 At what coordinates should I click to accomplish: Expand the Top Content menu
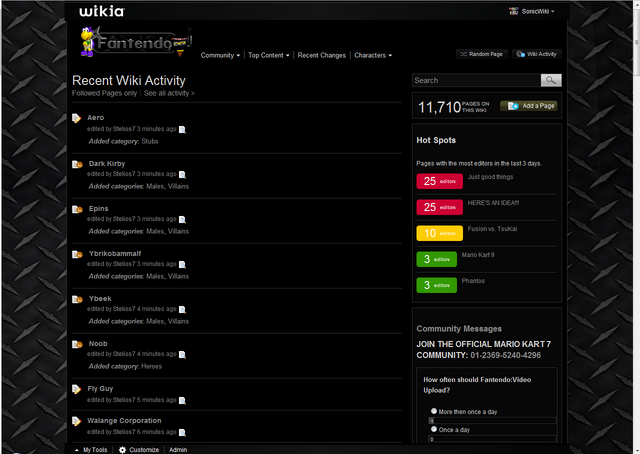click(269, 55)
